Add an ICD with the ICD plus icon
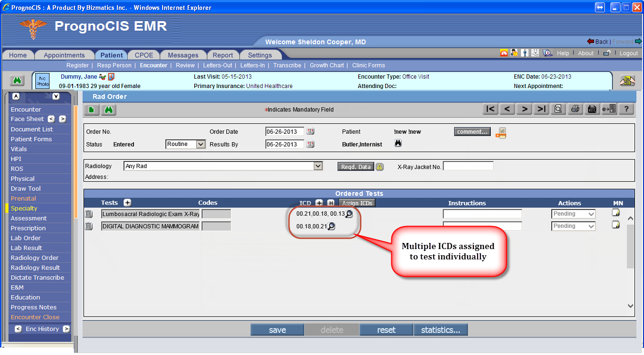Image resolution: width=644 pixels, height=355 pixels. coord(319,203)
